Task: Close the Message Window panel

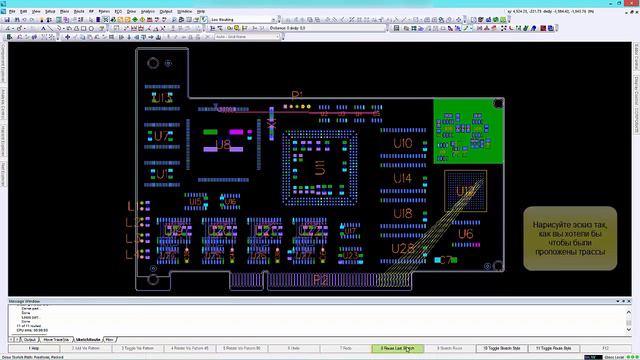Action: [x=629, y=301]
